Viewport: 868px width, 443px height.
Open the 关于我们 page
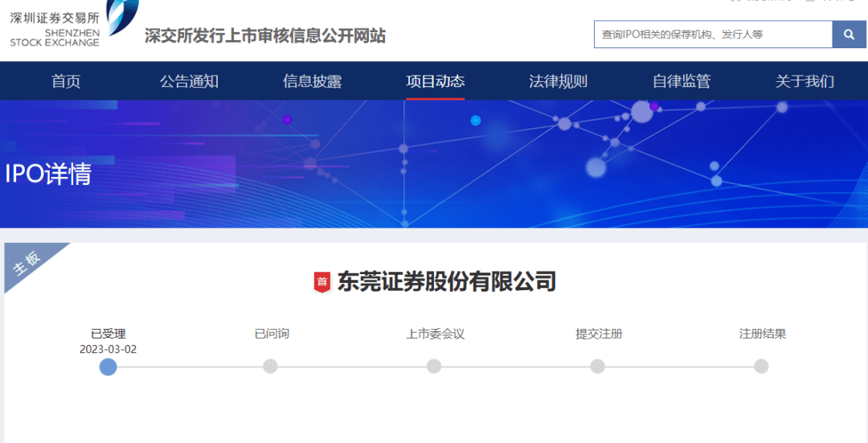(804, 81)
